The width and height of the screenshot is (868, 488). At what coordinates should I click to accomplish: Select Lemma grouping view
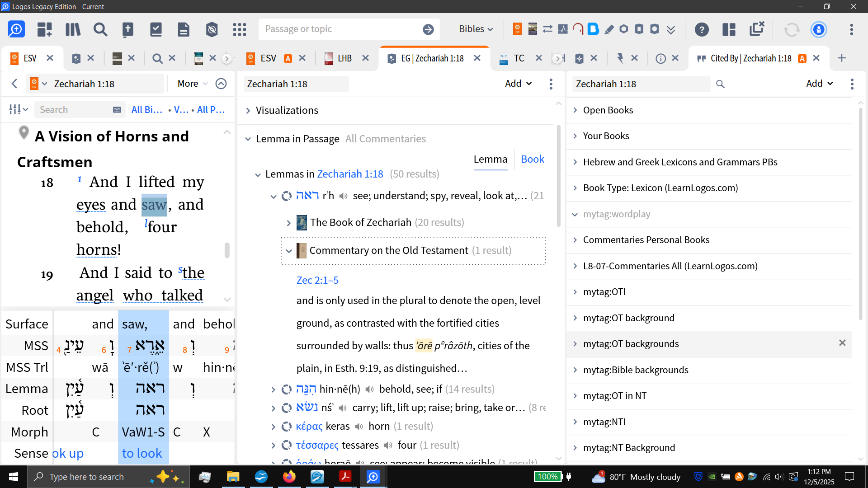pos(490,159)
